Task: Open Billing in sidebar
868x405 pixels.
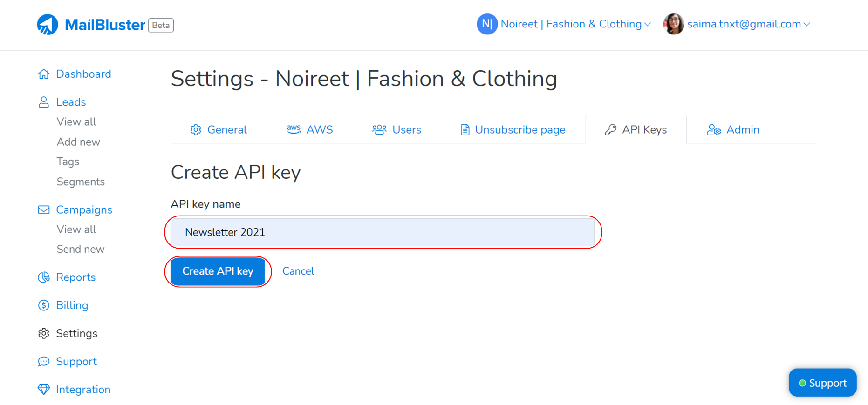Action: point(72,305)
